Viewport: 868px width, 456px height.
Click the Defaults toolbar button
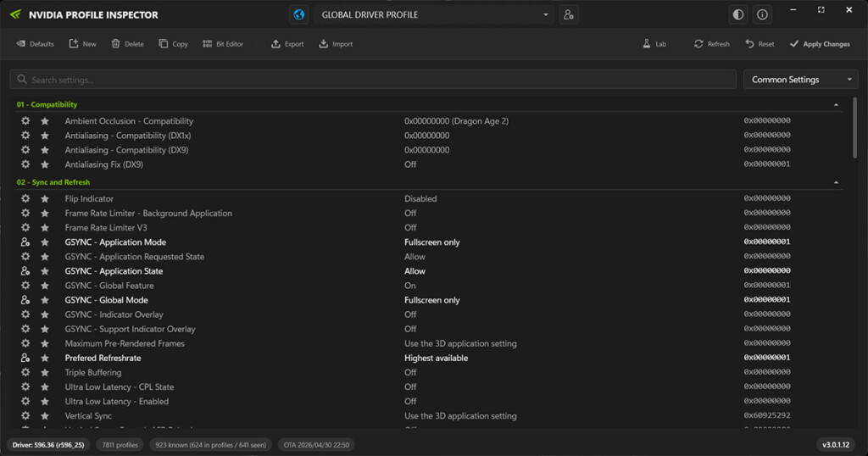[x=35, y=44]
